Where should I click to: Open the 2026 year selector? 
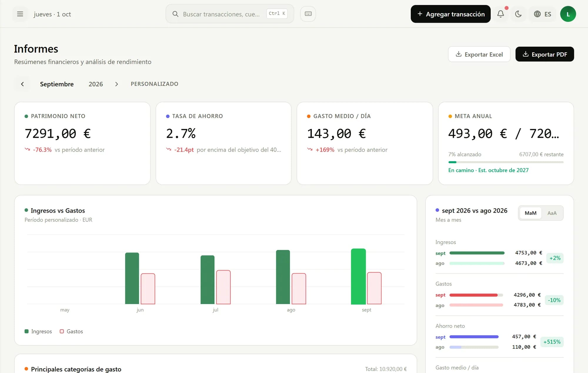[96, 84]
